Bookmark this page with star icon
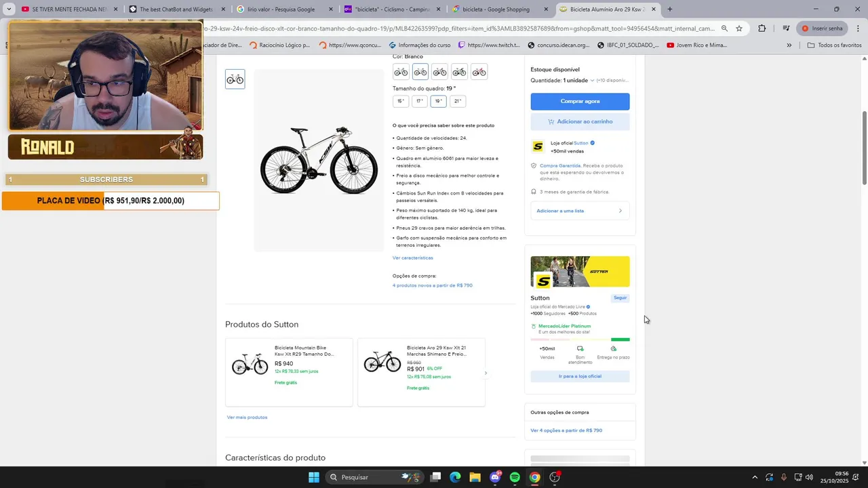Image resolution: width=868 pixels, height=488 pixels. point(739,28)
